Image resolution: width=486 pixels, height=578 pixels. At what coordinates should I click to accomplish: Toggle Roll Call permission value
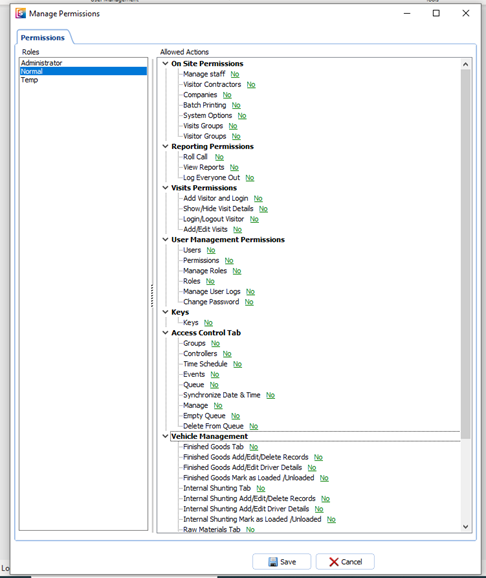(219, 157)
